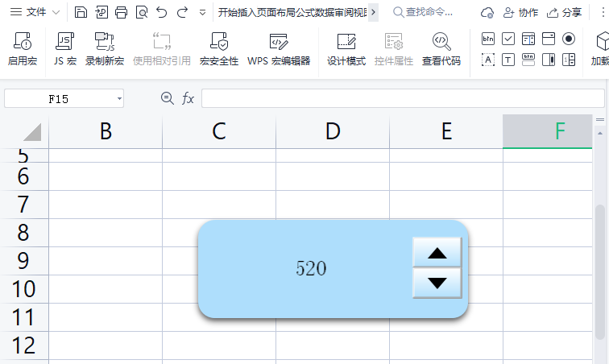Viewport: 609px width, 364px height.
Task: Launch the WPS 宏编辑器
Action: click(x=279, y=48)
